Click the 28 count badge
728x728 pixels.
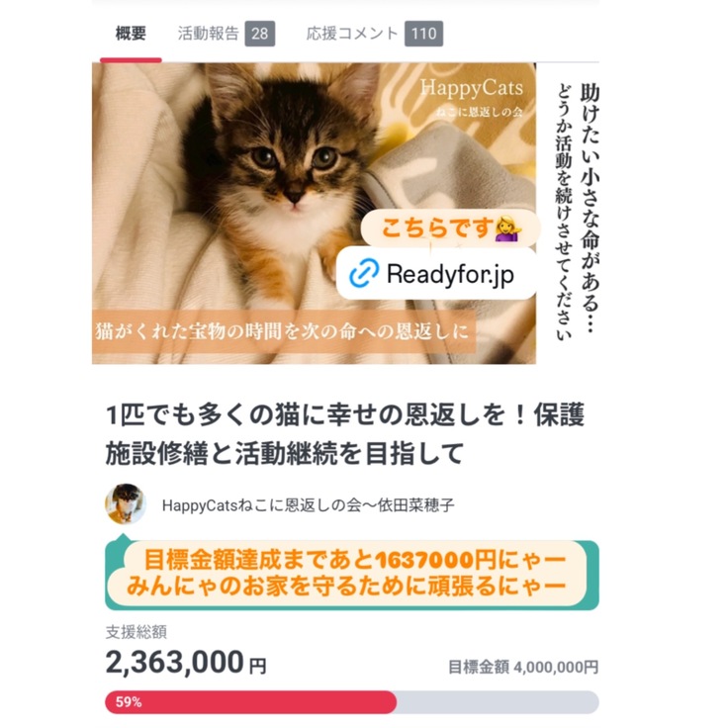pyautogui.click(x=259, y=34)
